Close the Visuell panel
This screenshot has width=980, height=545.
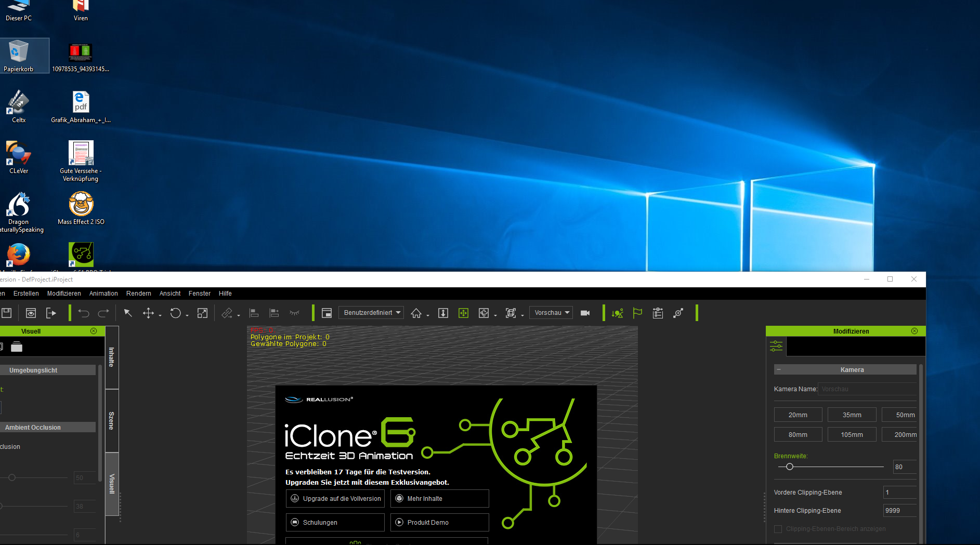click(x=94, y=331)
